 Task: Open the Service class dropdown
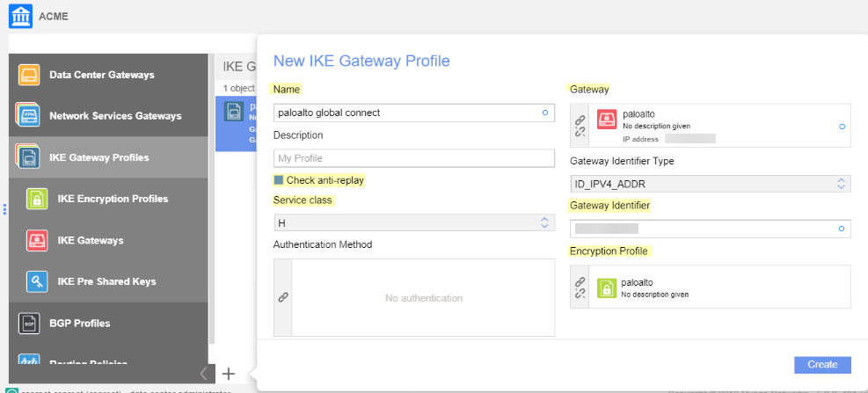tap(413, 223)
